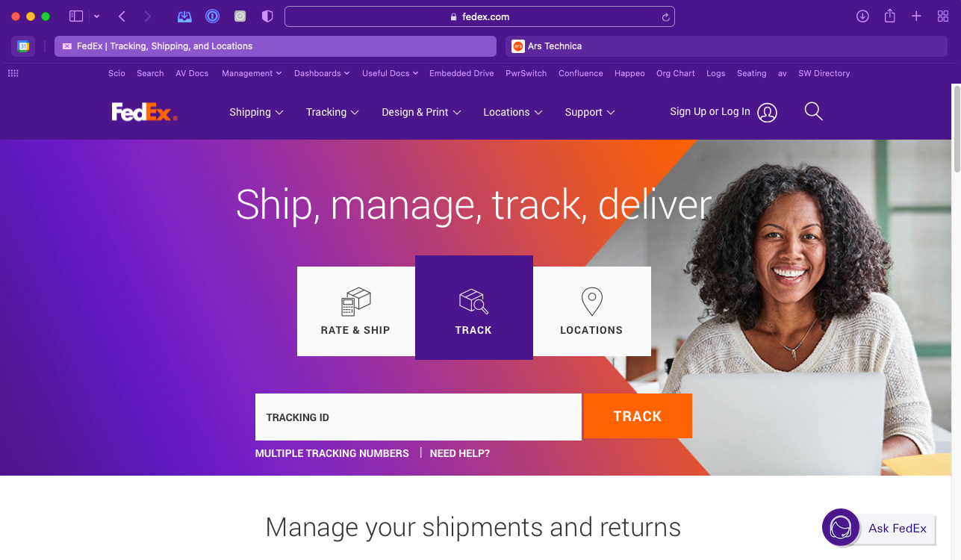
Task: Click the FedEx logo
Action: click(x=145, y=112)
